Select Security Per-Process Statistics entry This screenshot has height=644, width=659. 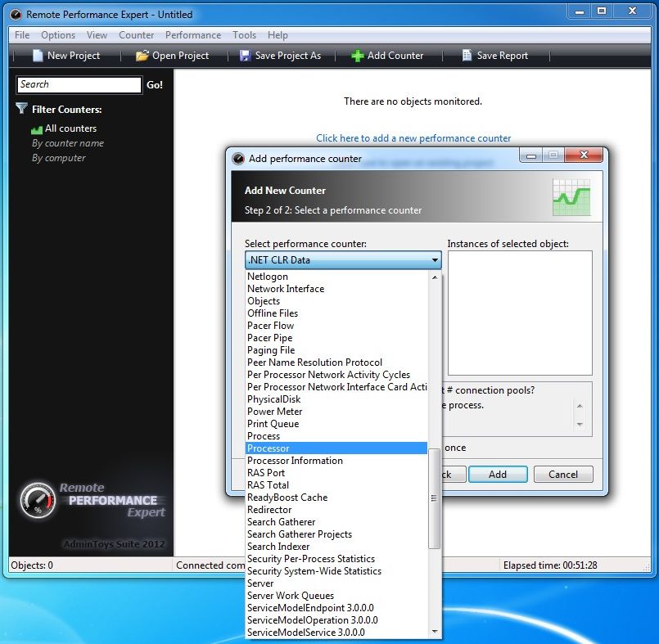coord(336,559)
